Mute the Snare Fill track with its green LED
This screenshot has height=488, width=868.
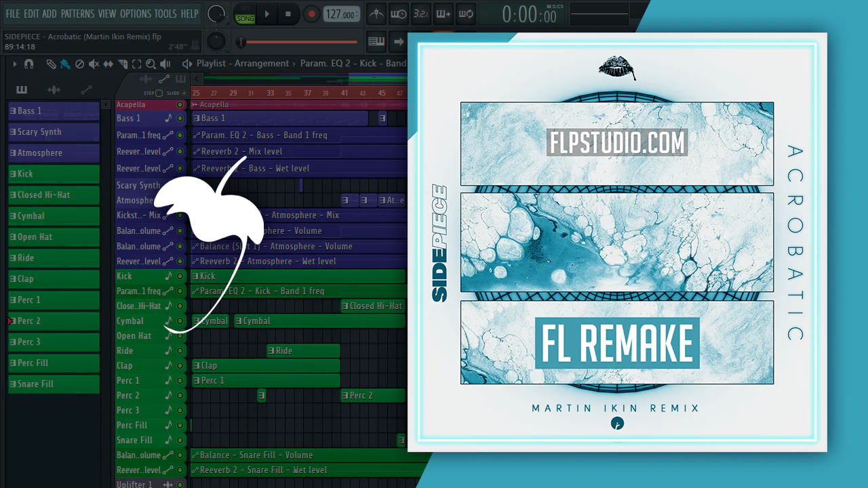tap(180, 441)
